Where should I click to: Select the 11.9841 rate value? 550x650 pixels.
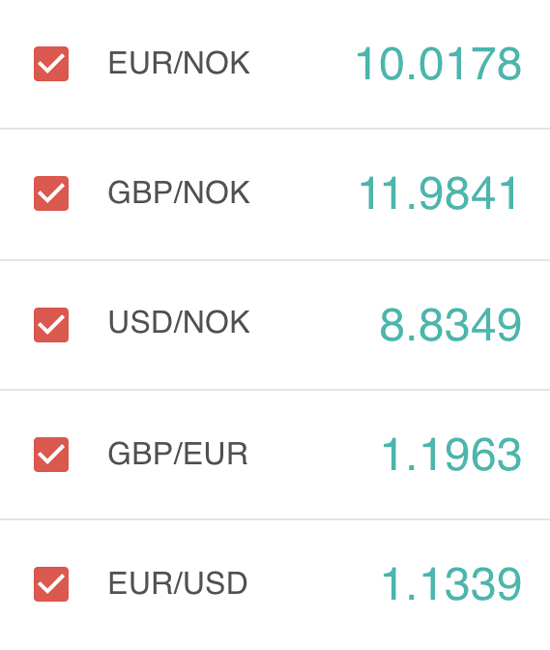coord(439,194)
